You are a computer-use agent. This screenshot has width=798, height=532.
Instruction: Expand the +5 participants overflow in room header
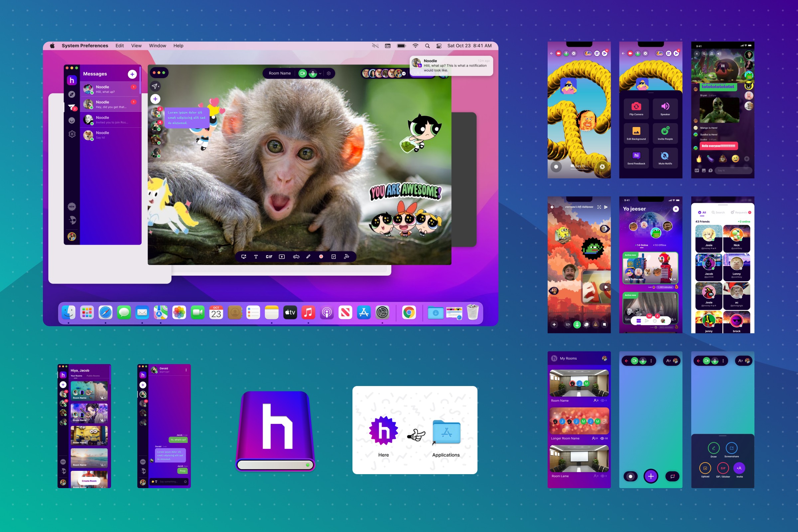tap(404, 73)
